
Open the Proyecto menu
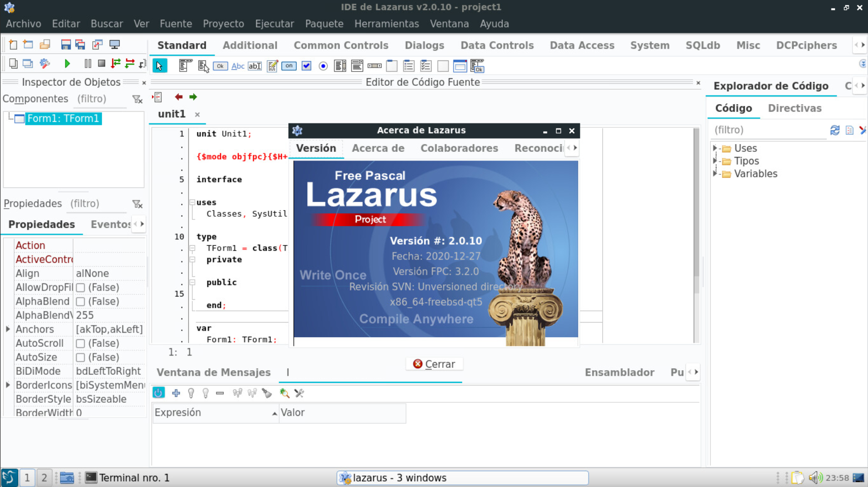pos(223,24)
